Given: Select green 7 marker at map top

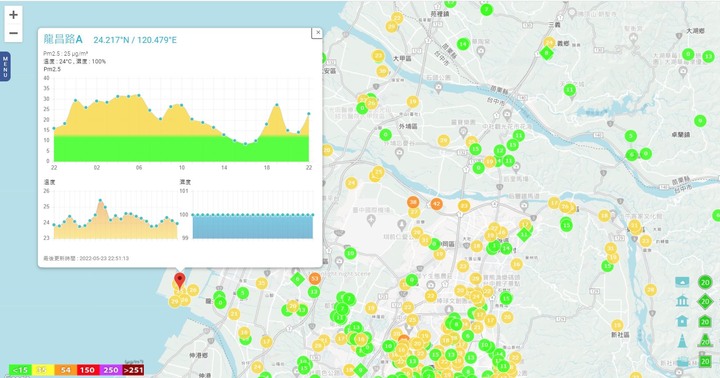Looking at the screenshot, I should point(487,10).
